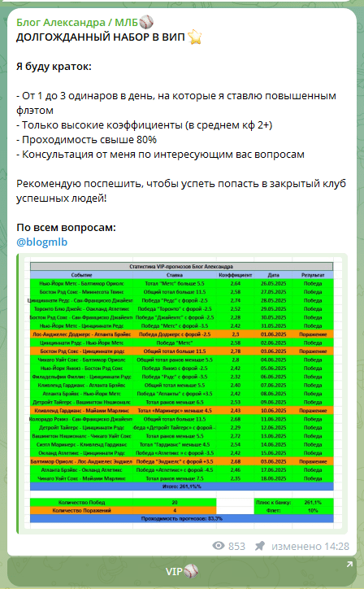Click the pinned message pin icon
364x589 pixels.
pyautogui.click(x=260, y=546)
